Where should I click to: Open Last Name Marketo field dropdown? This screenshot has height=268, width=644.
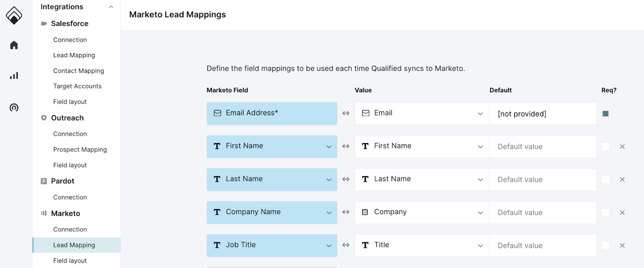pyautogui.click(x=329, y=180)
